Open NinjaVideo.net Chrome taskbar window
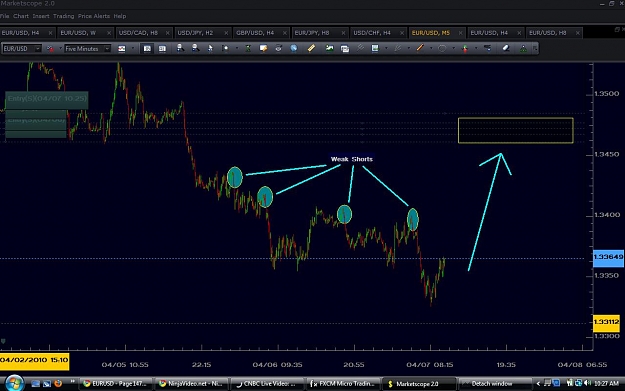This screenshot has height=391, width=625. pyautogui.click(x=191, y=384)
